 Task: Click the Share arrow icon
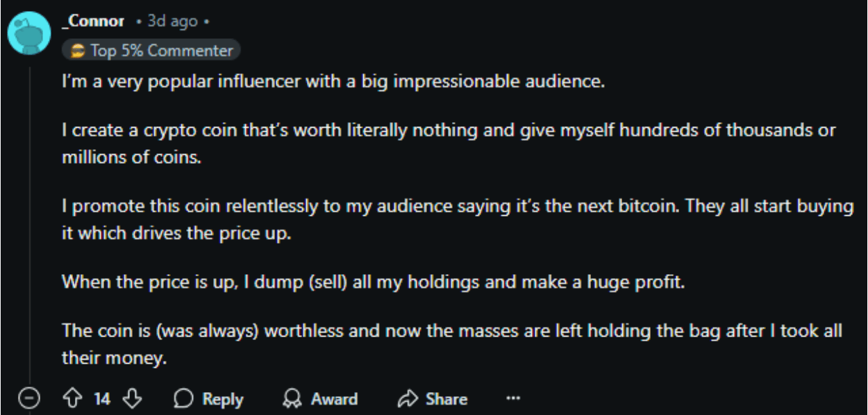[406, 399]
